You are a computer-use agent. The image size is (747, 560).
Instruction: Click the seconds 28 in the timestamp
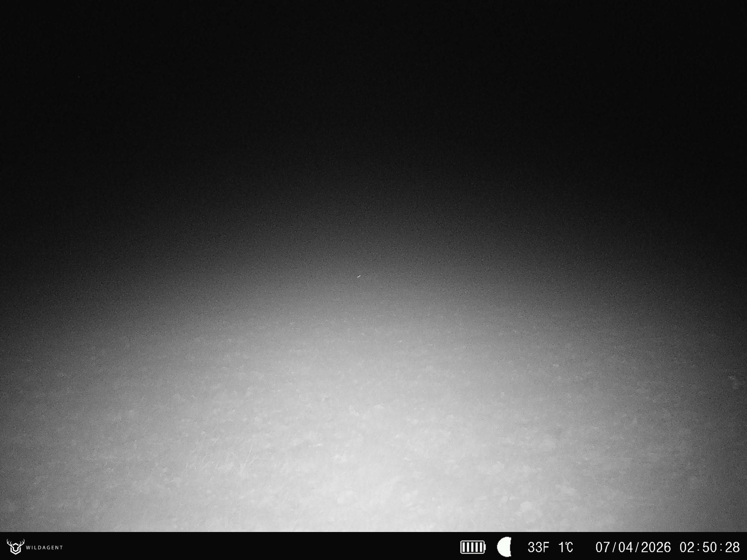click(732, 547)
